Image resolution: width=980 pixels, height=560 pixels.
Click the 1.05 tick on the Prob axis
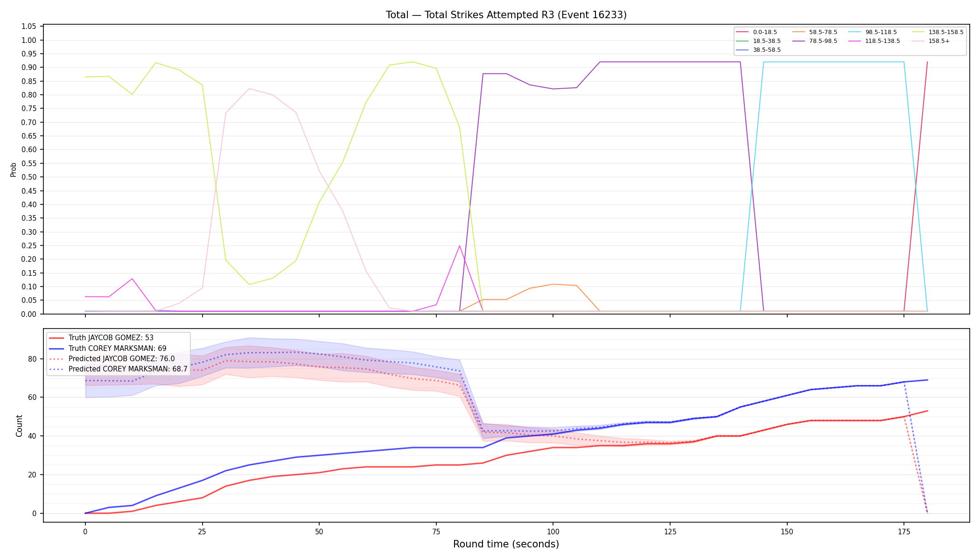click(29, 27)
